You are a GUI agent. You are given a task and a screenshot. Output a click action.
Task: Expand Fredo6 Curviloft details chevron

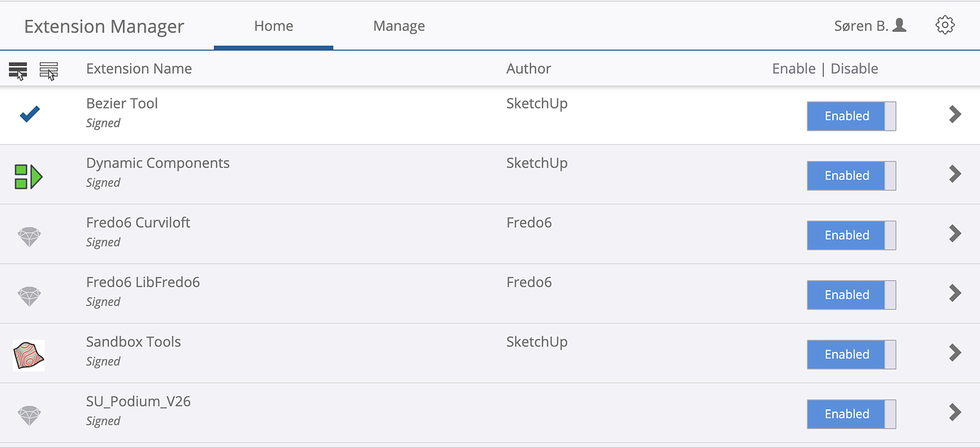955,233
